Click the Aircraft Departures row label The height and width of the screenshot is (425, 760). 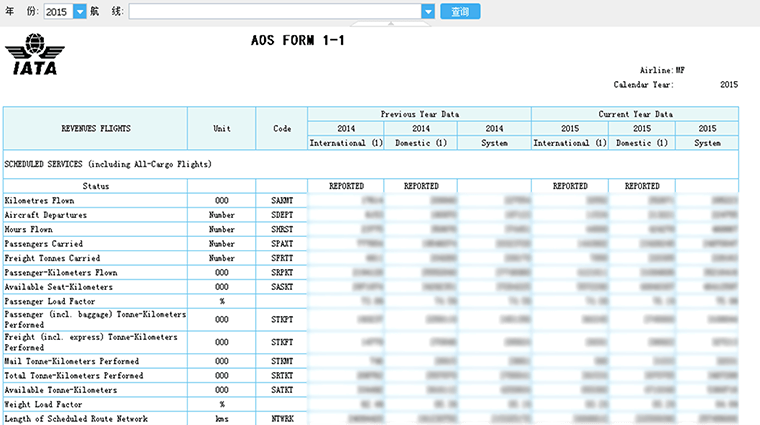pyautogui.click(x=45, y=215)
